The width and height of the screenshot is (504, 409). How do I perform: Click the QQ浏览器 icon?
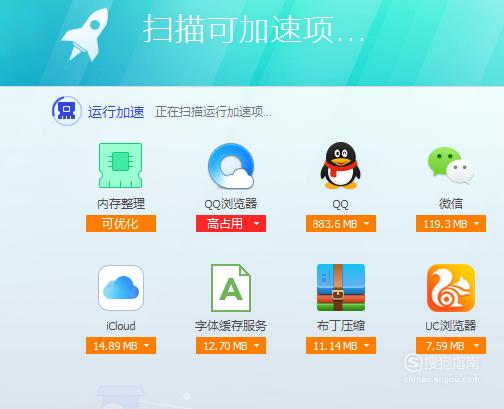231,166
